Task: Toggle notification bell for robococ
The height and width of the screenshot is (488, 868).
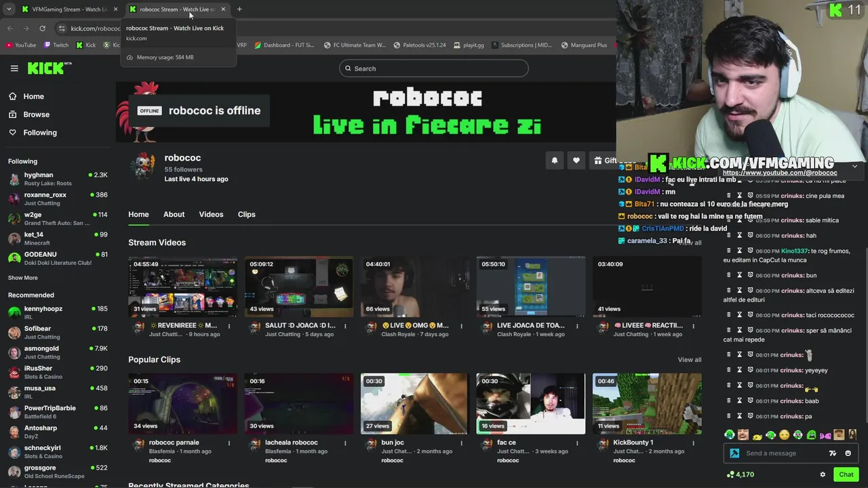Action: pos(554,161)
